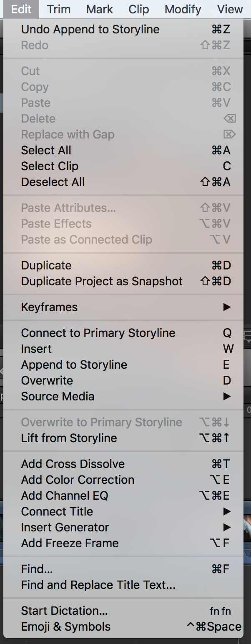Choose Add Freeze Frame

point(123,543)
